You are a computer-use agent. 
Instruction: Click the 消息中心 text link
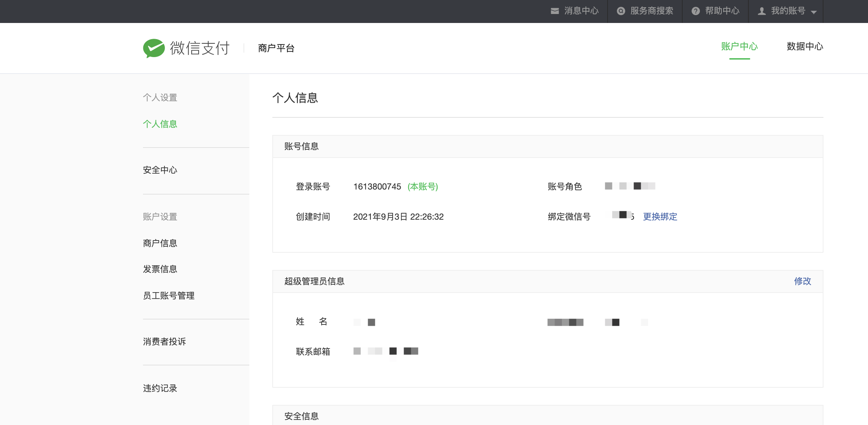click(x=581, y=11)
